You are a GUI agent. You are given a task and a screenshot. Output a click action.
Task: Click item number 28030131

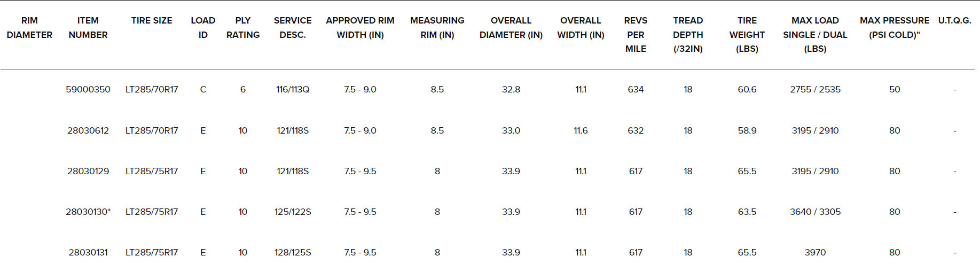tap(88, 253)
